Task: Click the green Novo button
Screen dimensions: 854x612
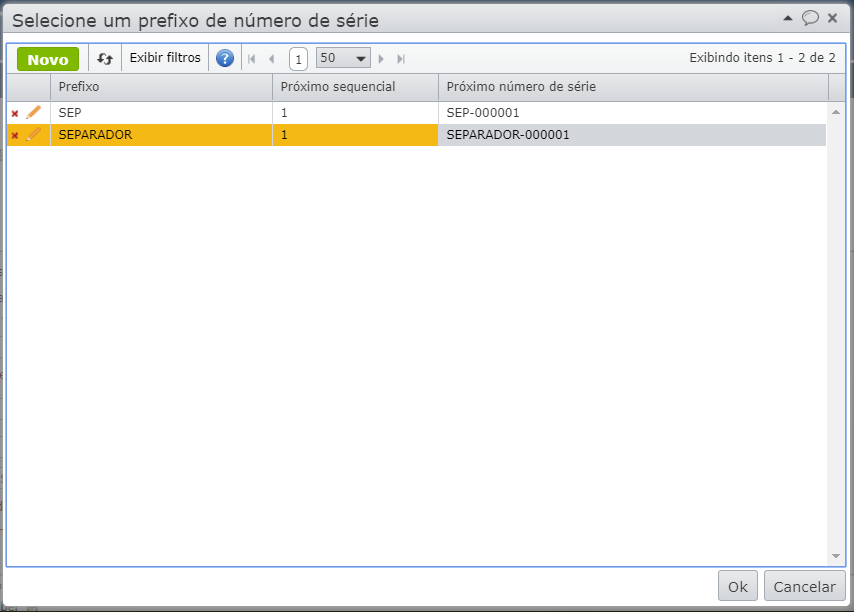Action: pos(48,59)
